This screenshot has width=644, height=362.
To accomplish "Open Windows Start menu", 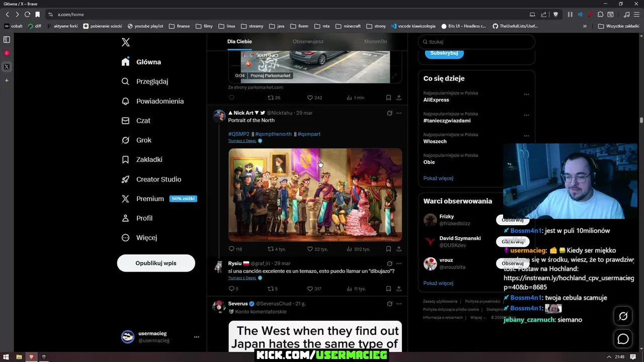I will pyautogui.click(x=6, y=357).
